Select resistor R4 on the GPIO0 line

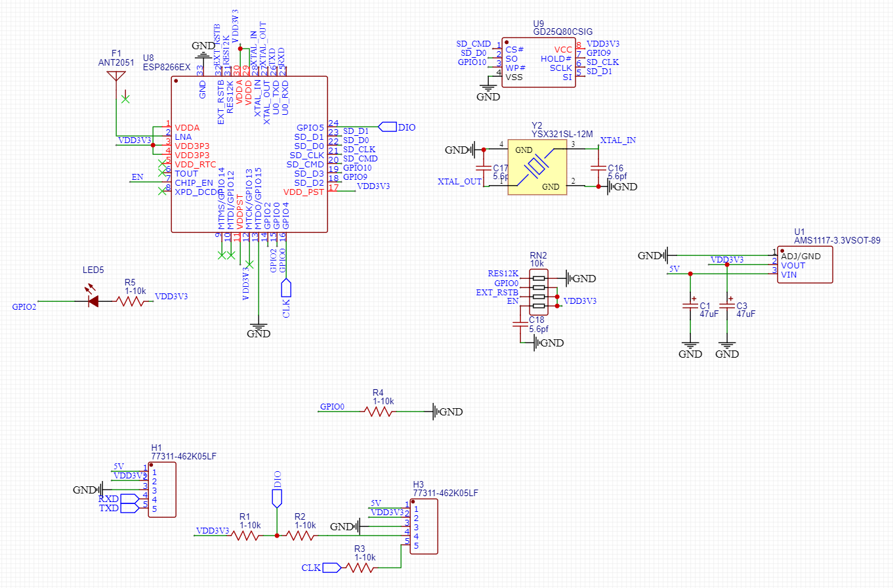pyautogui.click(x=379, y=411)
